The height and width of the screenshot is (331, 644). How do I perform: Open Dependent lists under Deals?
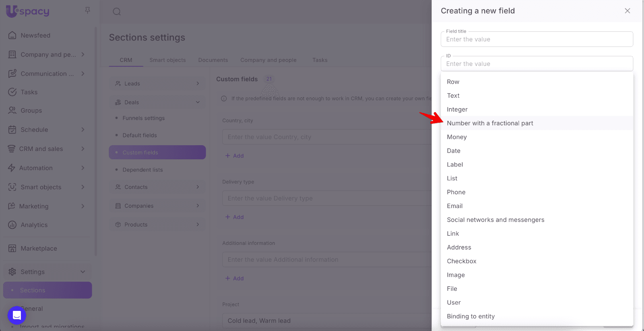coord(142,170)
